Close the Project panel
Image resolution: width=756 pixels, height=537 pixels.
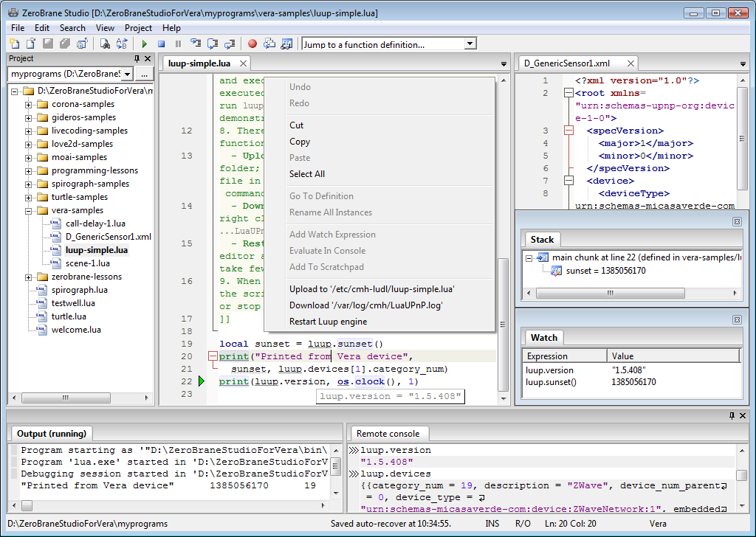pos(148,59)
